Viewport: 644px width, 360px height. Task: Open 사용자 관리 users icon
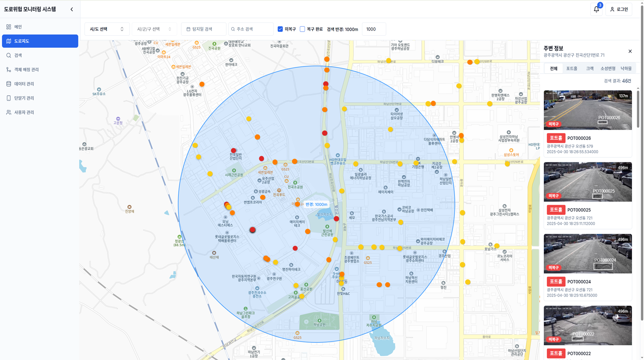point(9,112)
